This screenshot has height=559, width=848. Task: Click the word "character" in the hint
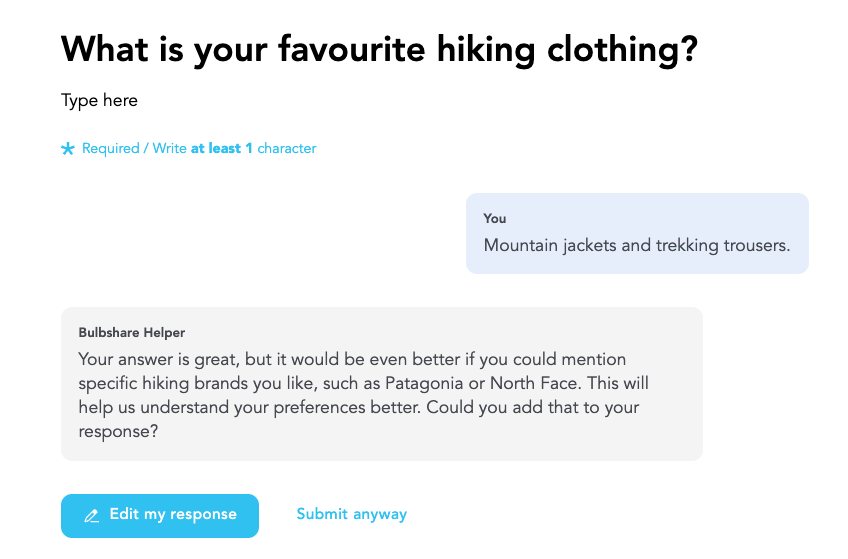pos(287,148)
